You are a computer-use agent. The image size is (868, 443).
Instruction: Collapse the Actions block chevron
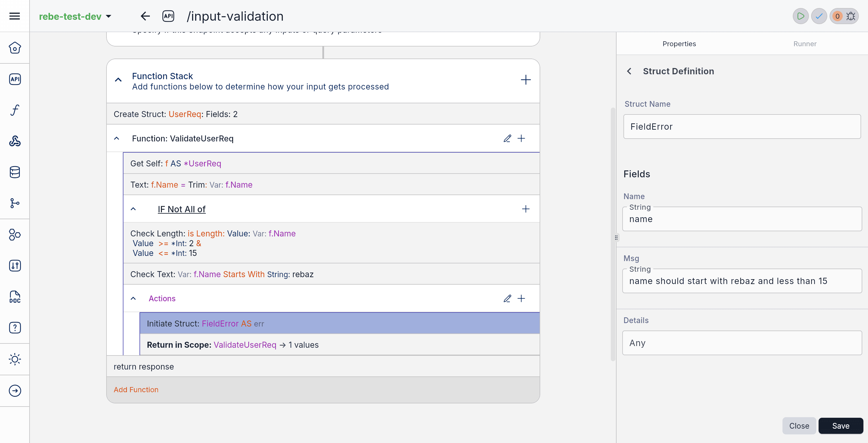click(x=133, y=298)
